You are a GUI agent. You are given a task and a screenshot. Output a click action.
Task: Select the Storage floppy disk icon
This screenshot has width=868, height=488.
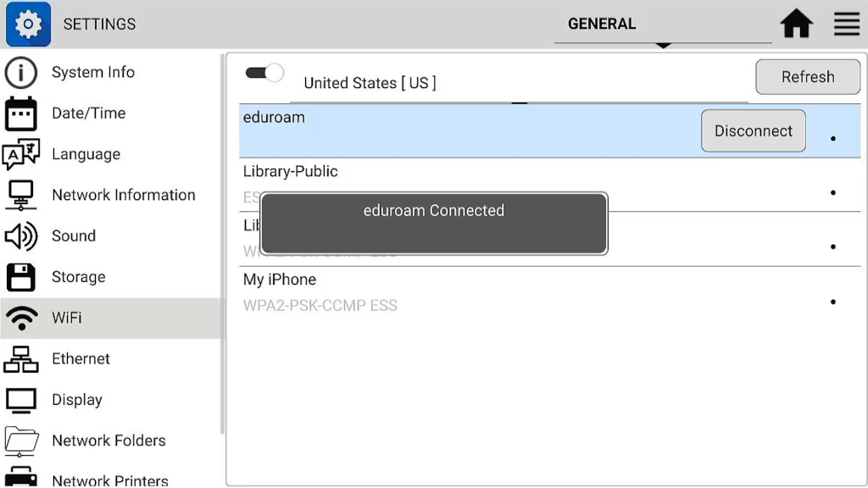[21, 277]
